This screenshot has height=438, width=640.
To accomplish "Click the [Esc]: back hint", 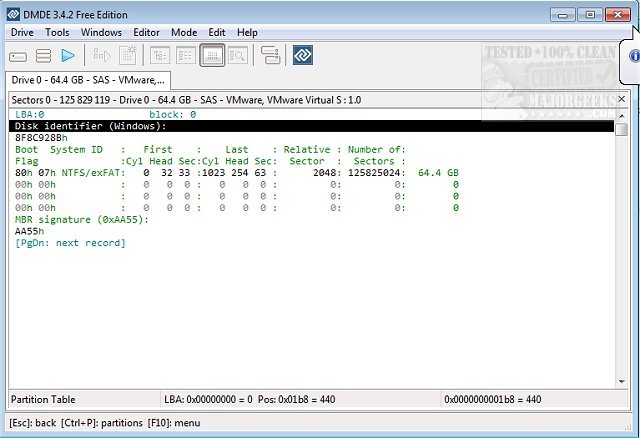I will tap(32, 423).
